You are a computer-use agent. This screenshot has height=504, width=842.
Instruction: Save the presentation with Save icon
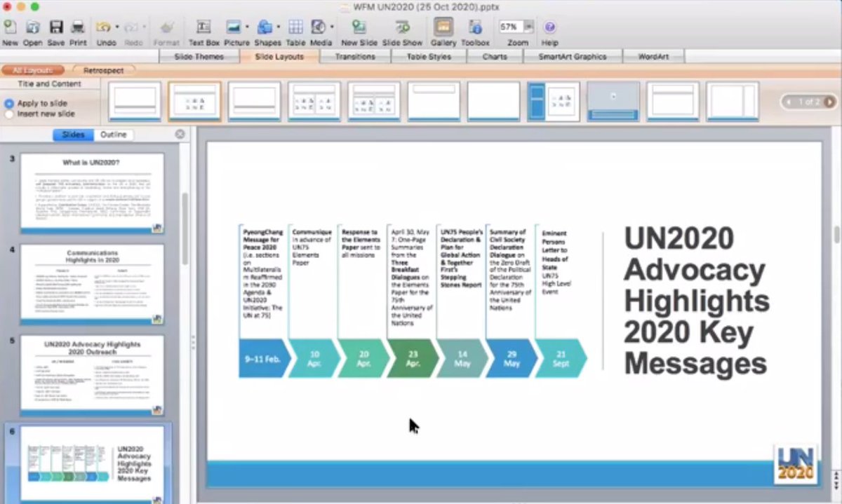point(56,27)
